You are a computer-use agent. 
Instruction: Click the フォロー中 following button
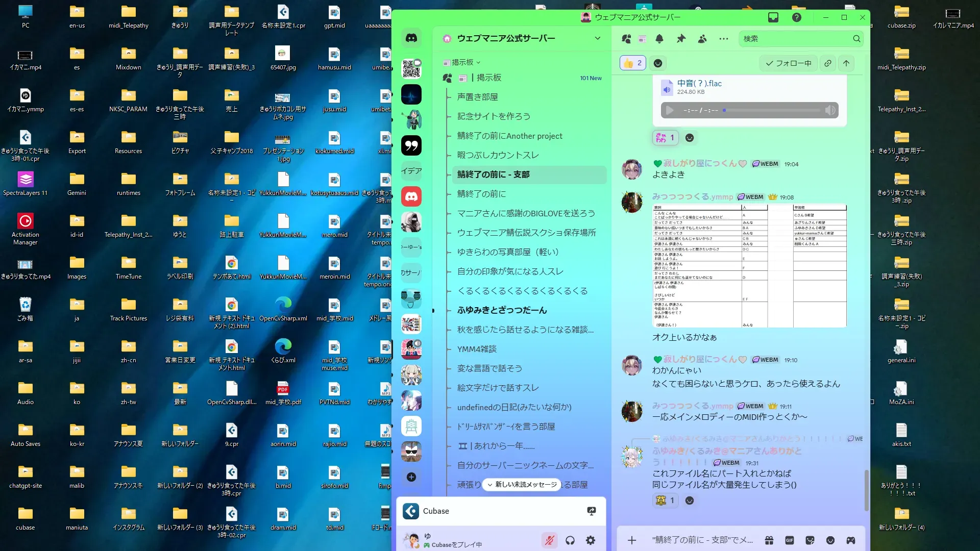pos(789,63)
